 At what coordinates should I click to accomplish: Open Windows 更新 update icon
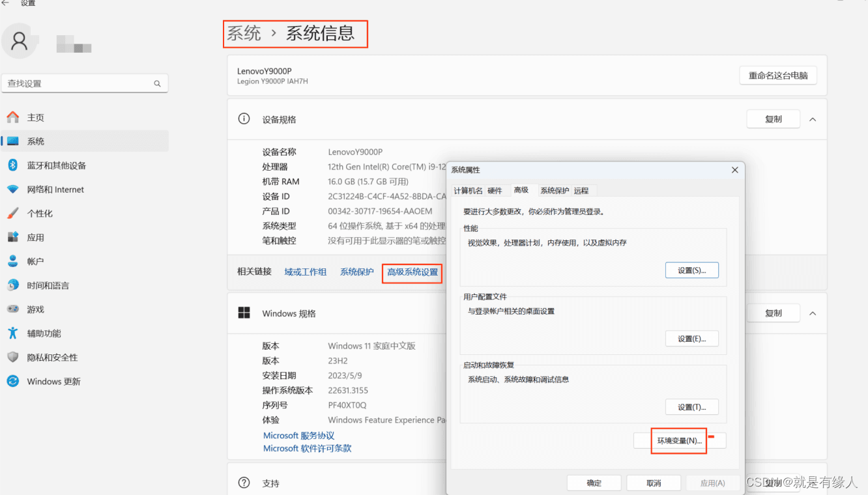pos(13,381)
